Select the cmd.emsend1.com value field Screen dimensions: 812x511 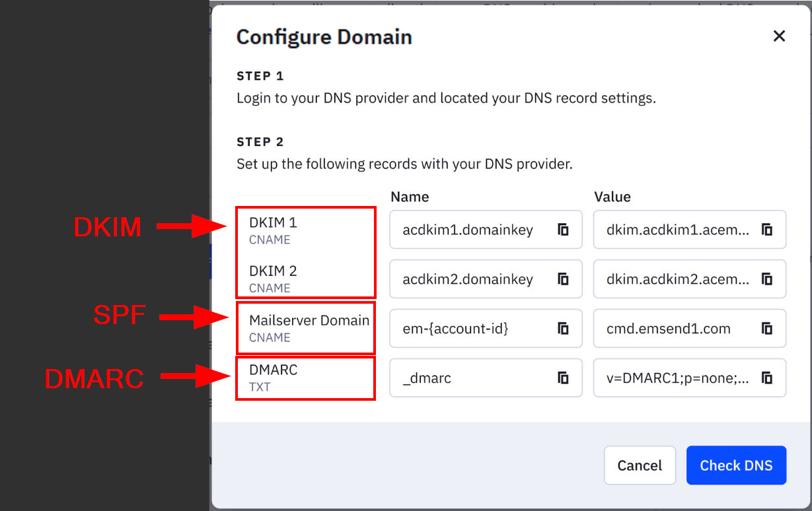(x=690, y=328)
